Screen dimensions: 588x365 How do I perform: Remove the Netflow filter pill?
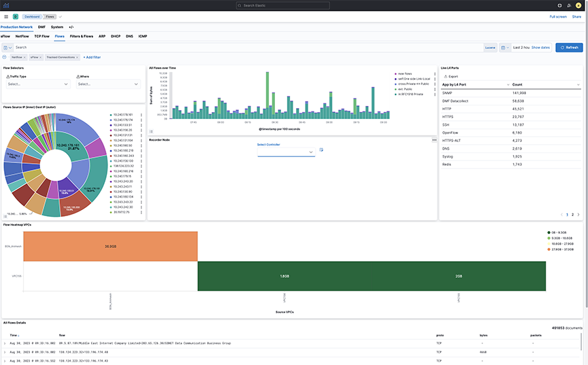point(24,57)
